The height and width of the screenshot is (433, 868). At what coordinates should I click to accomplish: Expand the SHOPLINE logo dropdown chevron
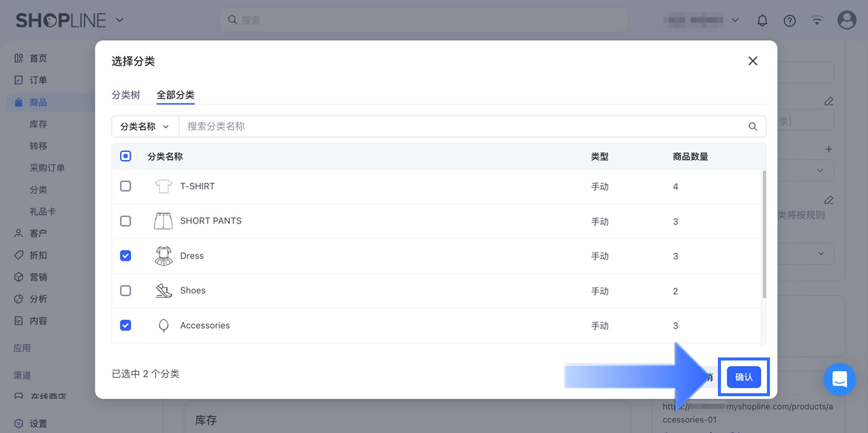119,20
